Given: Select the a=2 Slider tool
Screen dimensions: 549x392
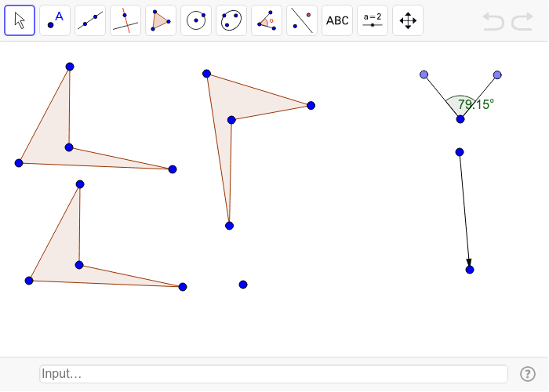Looking at the screenshot, I should (x=373, y=20).
